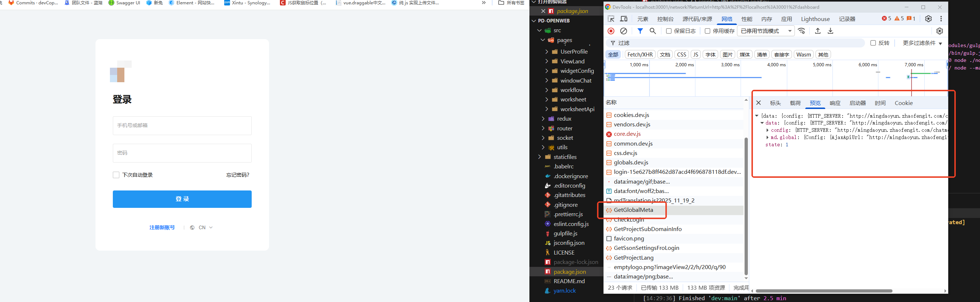Image resolution: width=980 pixels, height=302 pixels.
Task: Open bookmark overflow chevron in browser bar
Action: click(x=483, y=3)
